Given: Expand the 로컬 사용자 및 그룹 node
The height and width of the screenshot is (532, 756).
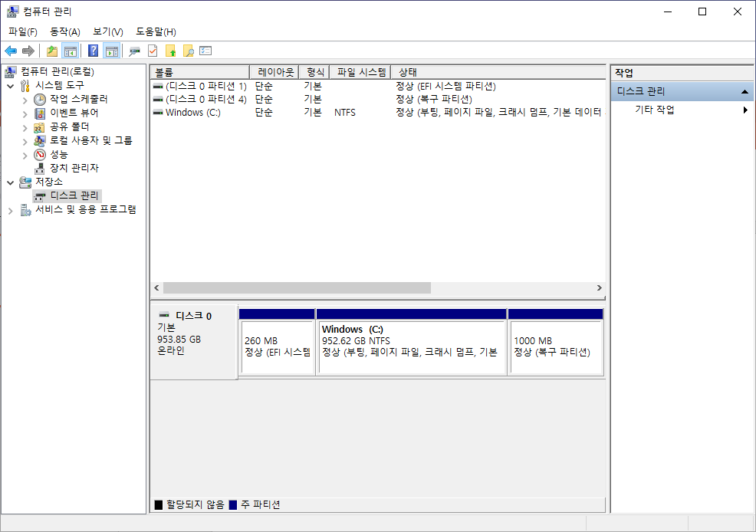Looking at the screenshot, I should (25, 142).
